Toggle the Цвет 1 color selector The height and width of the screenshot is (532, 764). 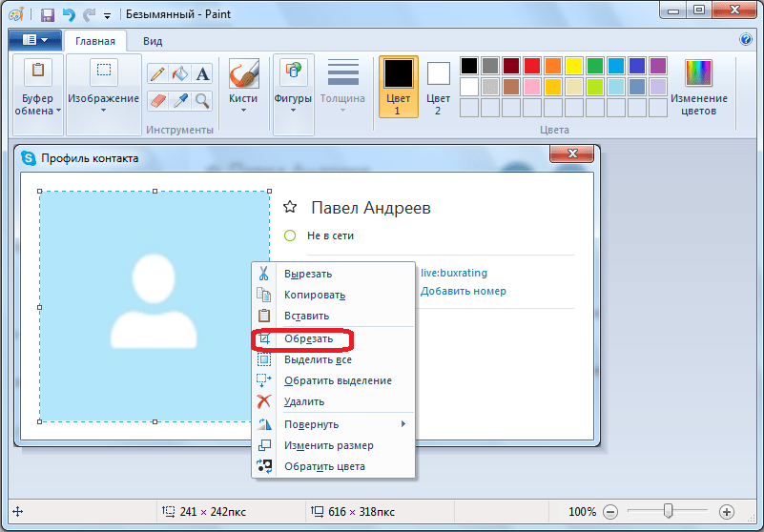(x=399, y=86)
